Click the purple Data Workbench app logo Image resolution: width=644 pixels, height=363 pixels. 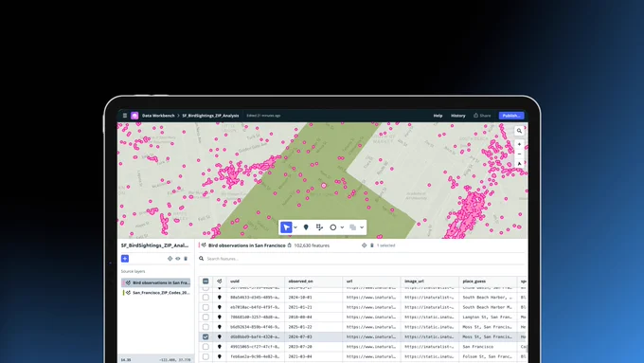tap(134, 116)
